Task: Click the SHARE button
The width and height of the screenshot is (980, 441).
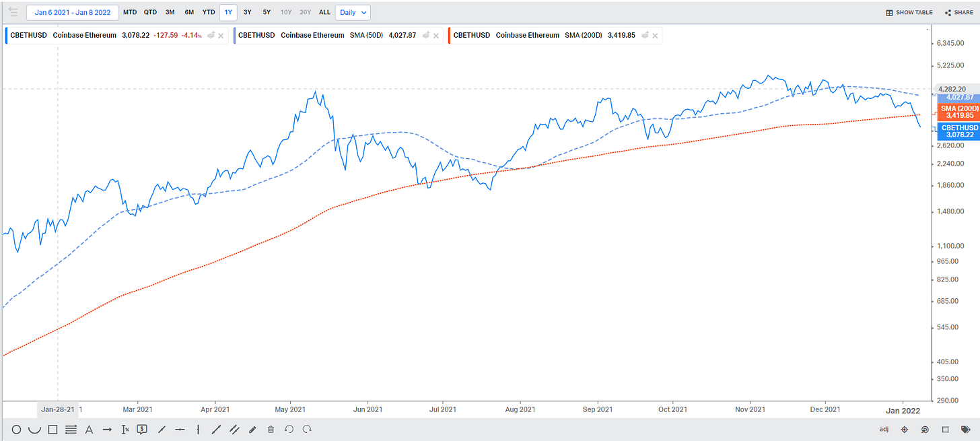Action: (x=959, y=12)
